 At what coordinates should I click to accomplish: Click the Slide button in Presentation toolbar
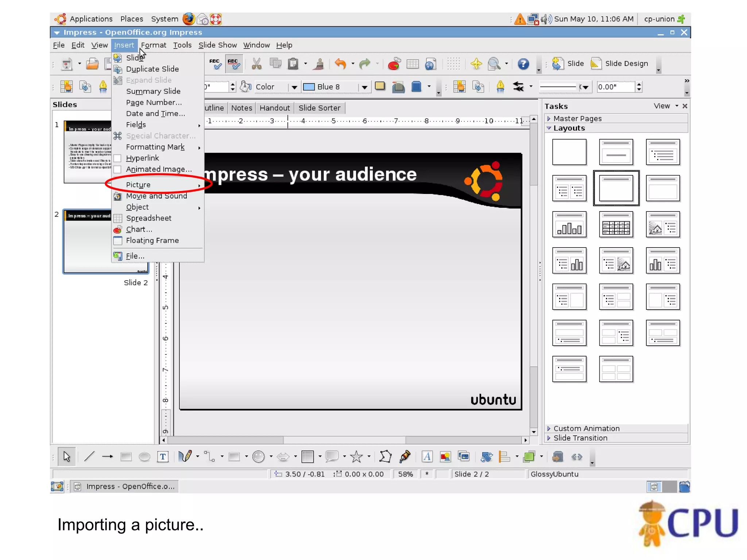[x=568, y=64]
